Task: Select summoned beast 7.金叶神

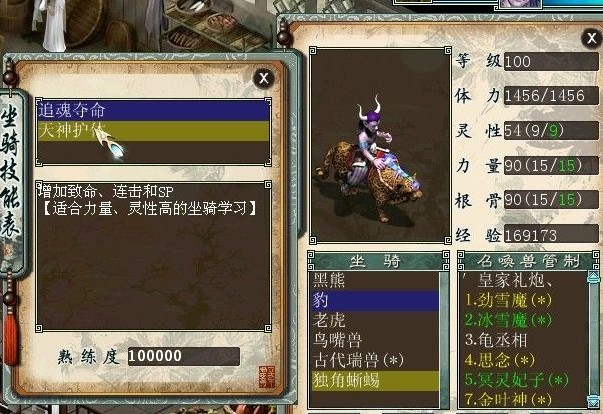Action: [x=508, y=400]
